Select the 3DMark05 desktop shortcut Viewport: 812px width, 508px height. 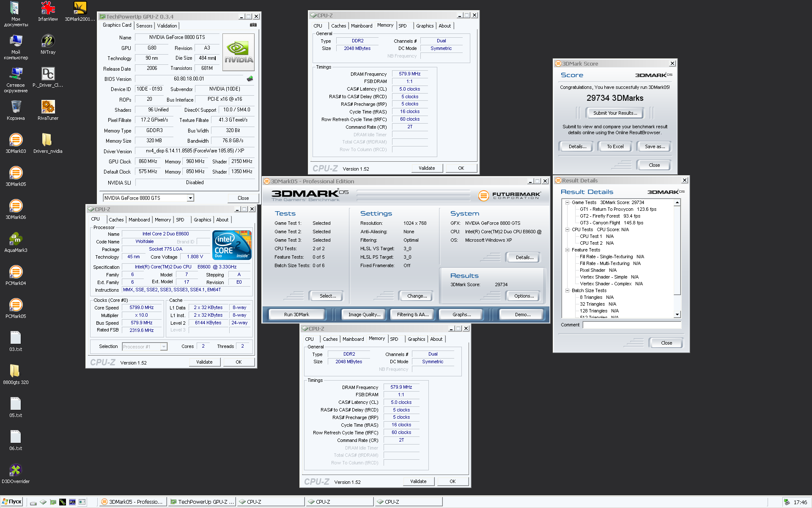pyautogui.click(x=16, y=177)
